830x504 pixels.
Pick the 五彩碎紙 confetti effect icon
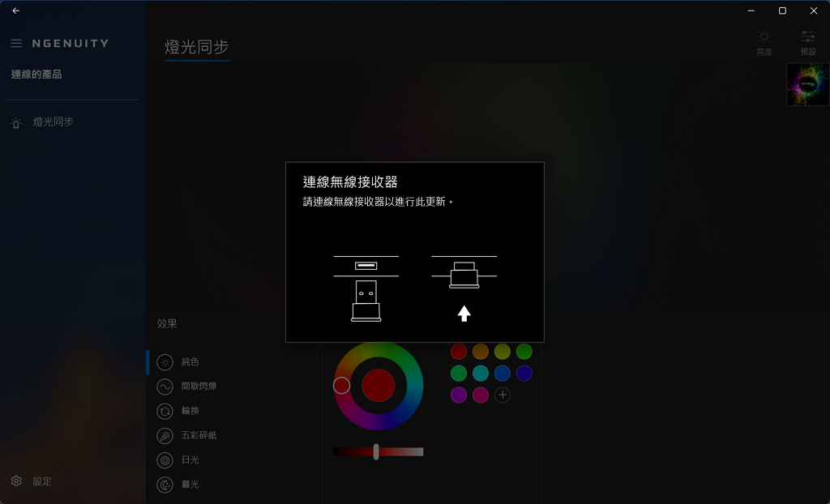pos(165,436)
